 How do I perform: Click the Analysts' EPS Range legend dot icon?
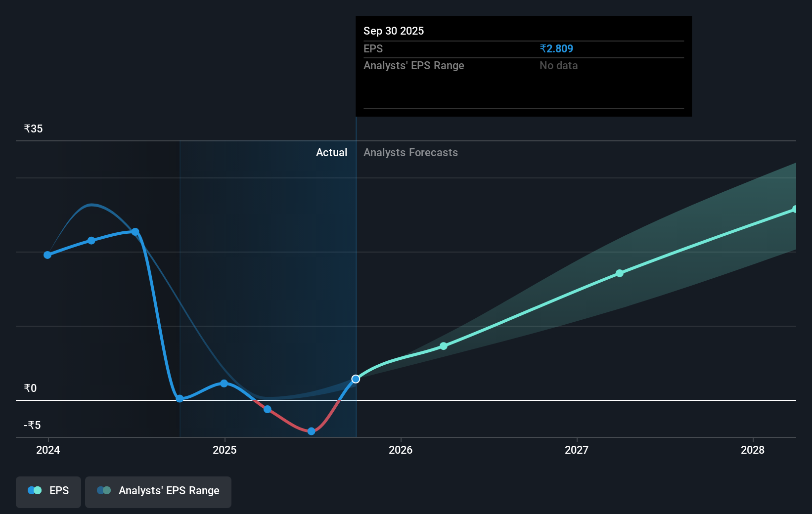[104, 490]
